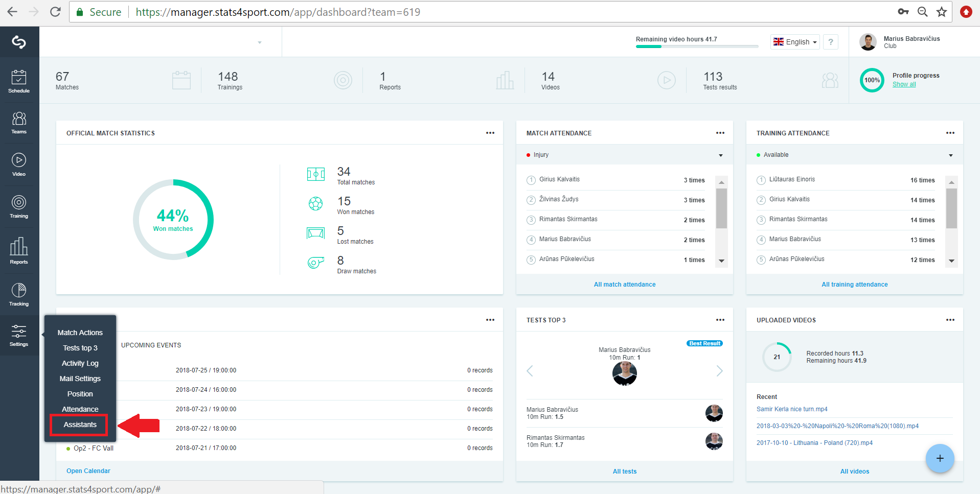Select Activity Log menu item
This screenshot has height=494, width=980.
tap(80, 363)
